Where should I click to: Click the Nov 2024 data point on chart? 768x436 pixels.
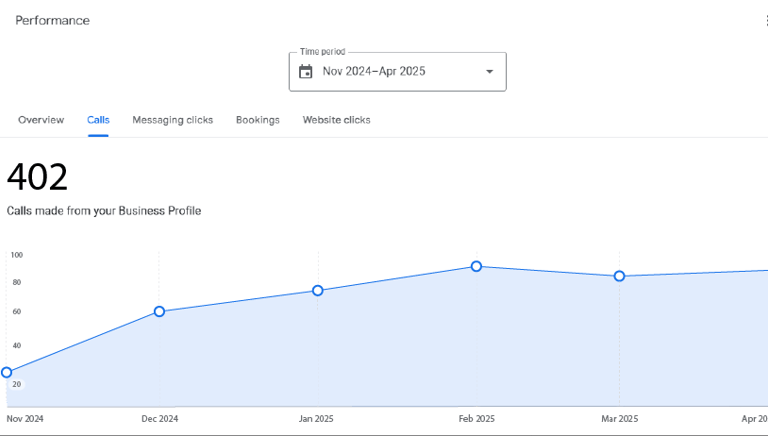point(7,372)
